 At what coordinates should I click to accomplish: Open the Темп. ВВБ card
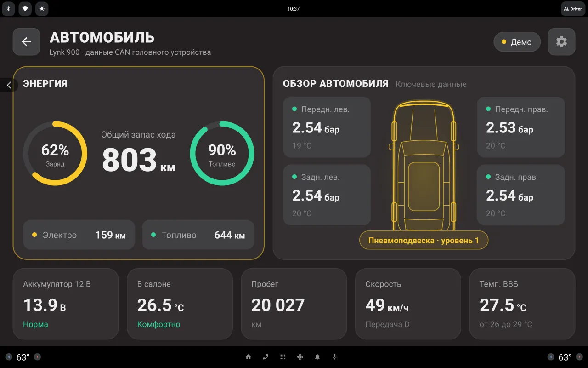522,304
